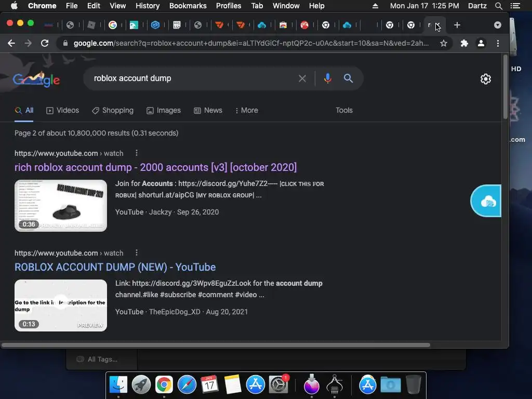The height and width of the screenshot is (399, 532).
Task: Open the Chrome extensions puzzle icon
Action: click(x=464, y=43)
